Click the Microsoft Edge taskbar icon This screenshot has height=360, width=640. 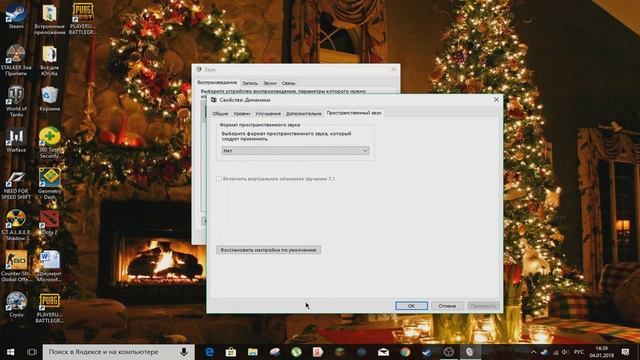pyautogui.click(x=209, y=352)
